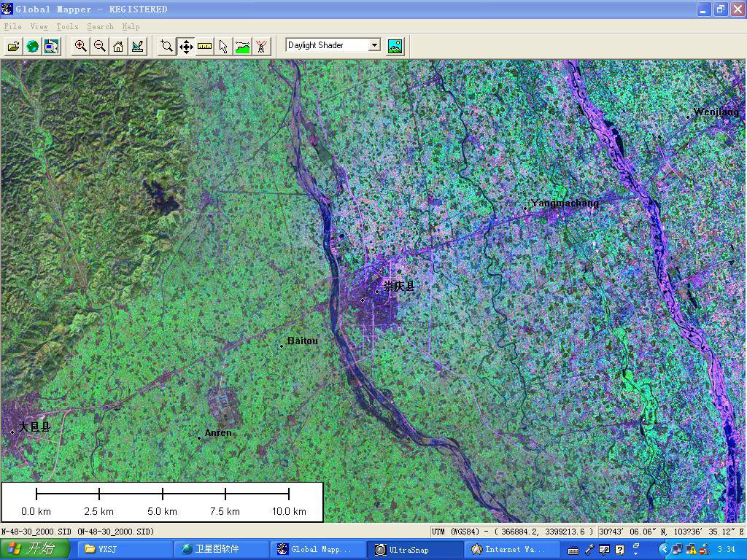Open the Tools menu
The width and height of the screenshot is (747, 560).
(x=67, y=26)
